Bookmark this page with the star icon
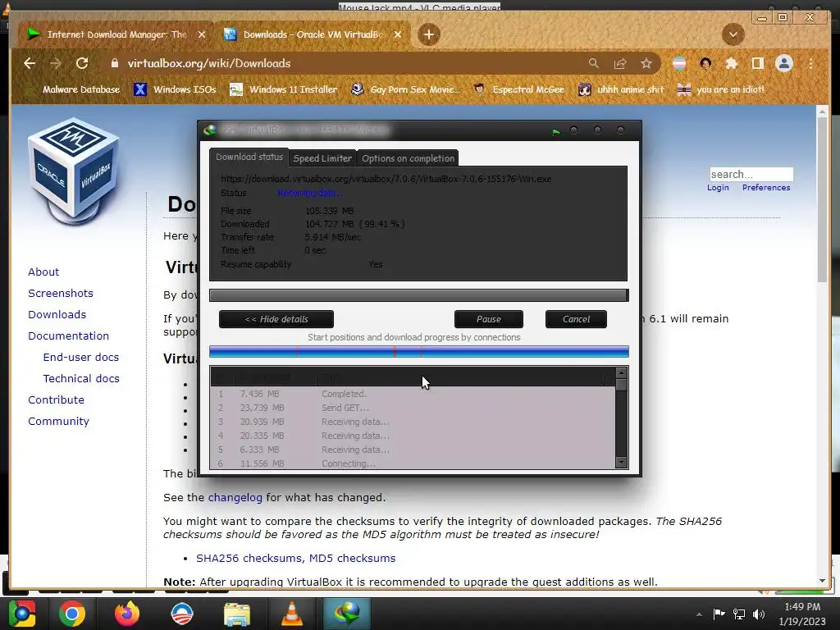Image resolution: width=840 pixels, height=630 pixels. point(646,63)
